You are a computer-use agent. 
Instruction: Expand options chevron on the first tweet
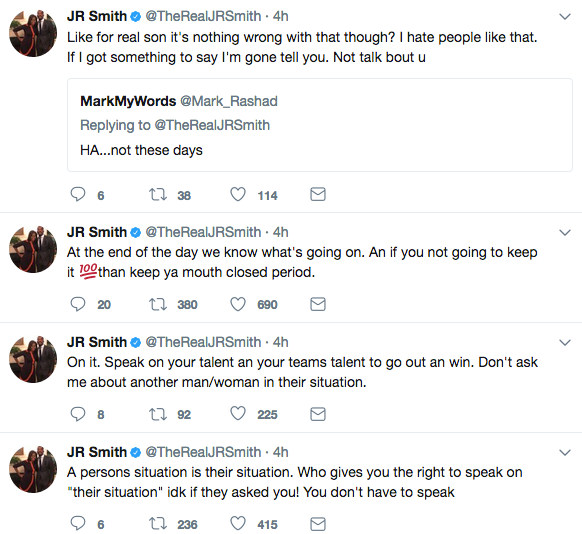coord(565,17)
